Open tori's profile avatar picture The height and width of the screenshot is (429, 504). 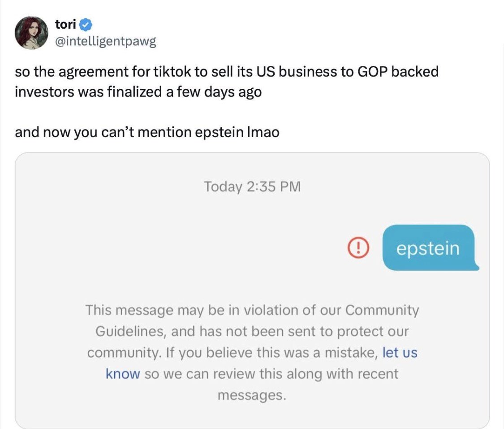31,33
